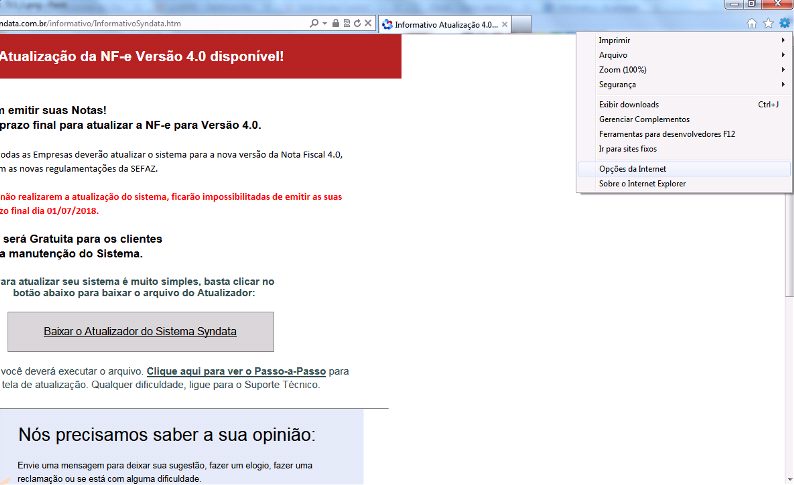The image size is (794, 485).
Task: Choose Ferramentas para desenvolvedores F12
Action: pyautogui.click(x=685, y=134)
